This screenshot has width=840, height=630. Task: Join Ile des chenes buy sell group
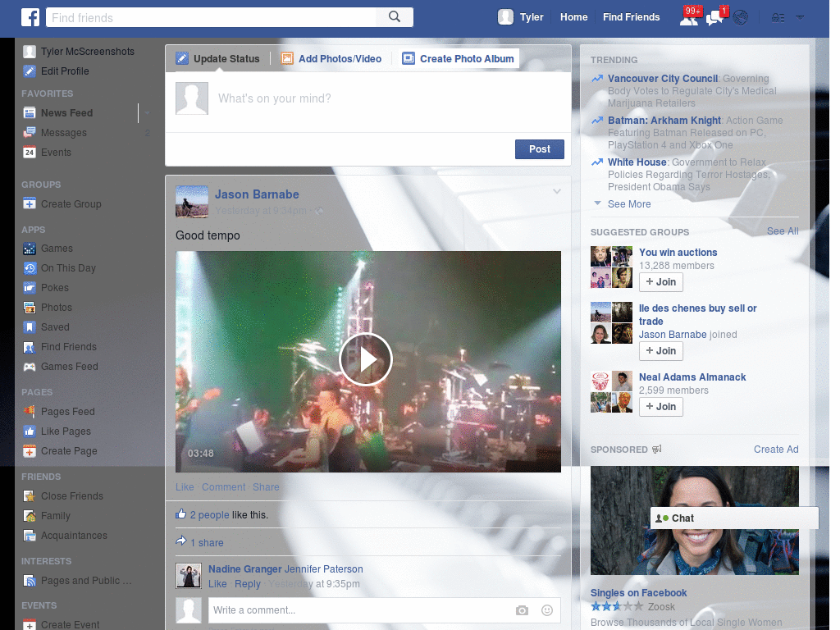661,351
